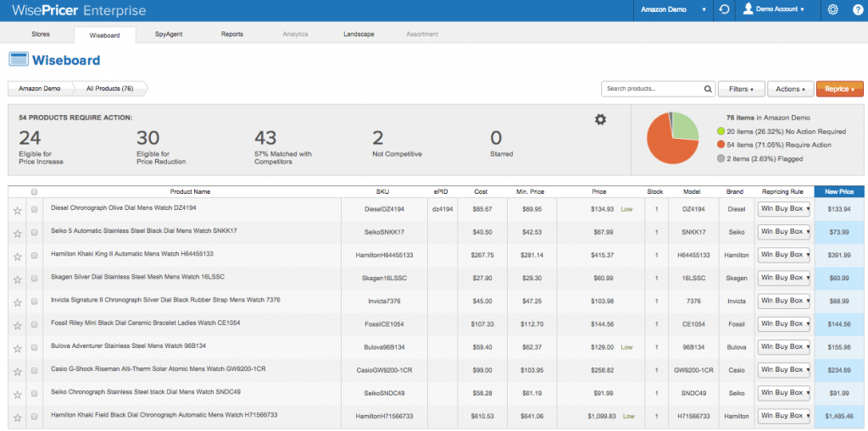Switch to the Stores tab
Image resolution: width=868 pixels, height=431 pixels.
point(41,35)
